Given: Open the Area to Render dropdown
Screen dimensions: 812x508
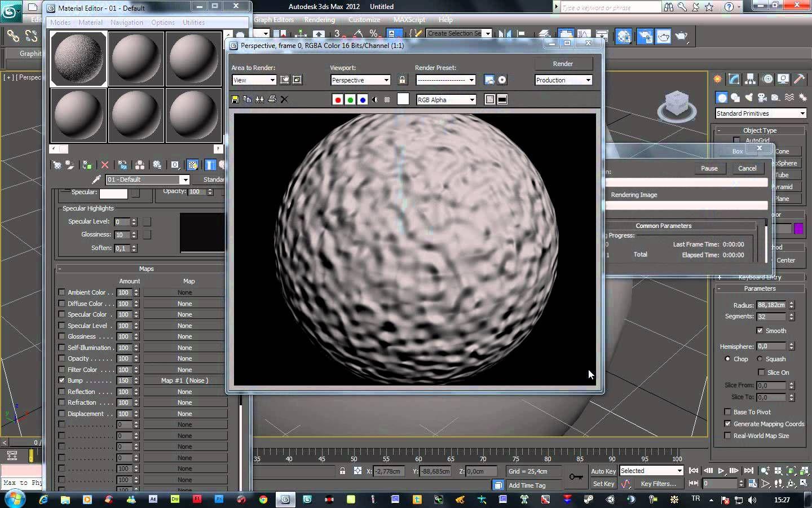Looking at the screenshot, I should [254, 80].
